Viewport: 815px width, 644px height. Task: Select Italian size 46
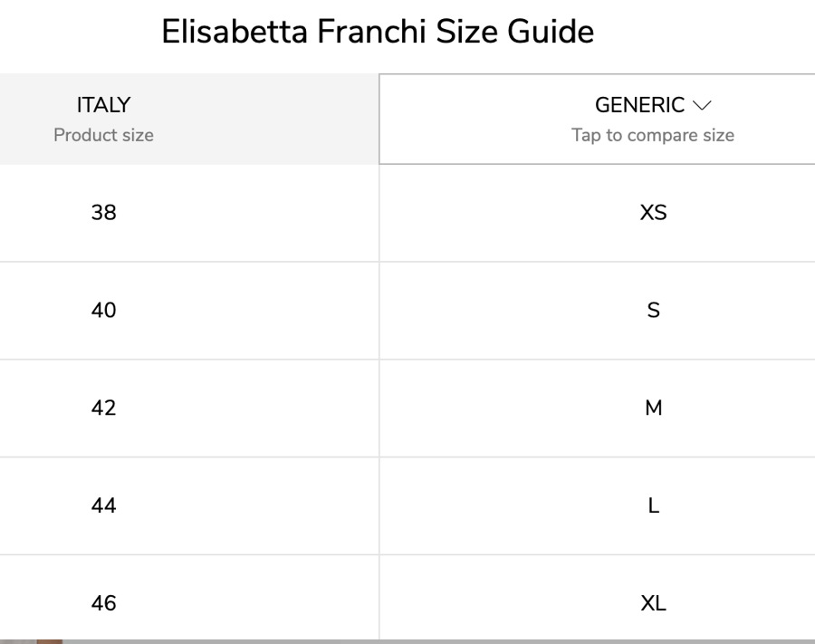point(103,603)
